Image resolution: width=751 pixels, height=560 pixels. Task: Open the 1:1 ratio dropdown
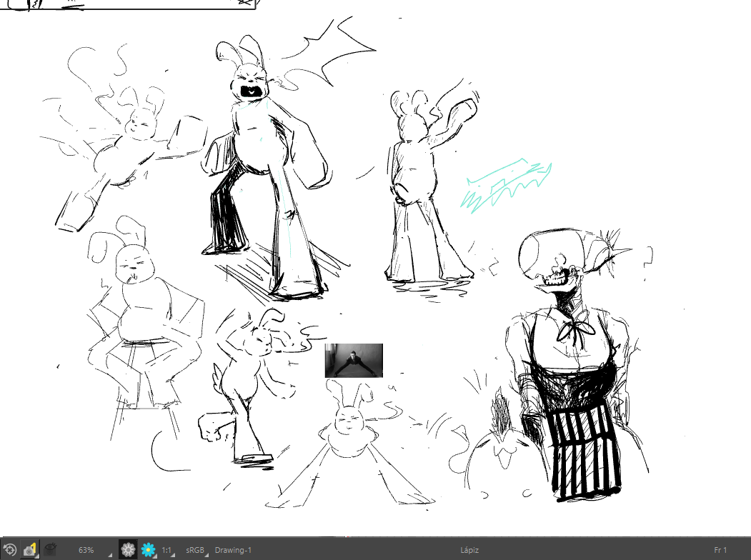pos(168,550)
